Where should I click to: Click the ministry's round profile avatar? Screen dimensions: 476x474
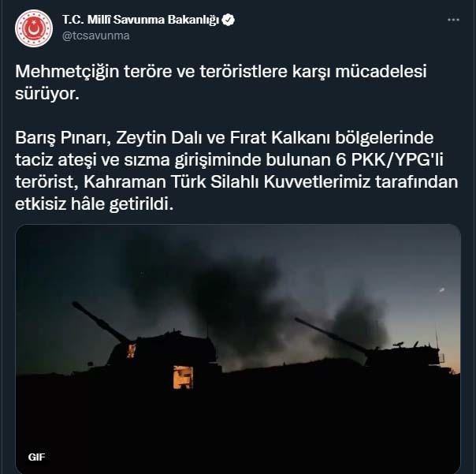pos(34,28)
